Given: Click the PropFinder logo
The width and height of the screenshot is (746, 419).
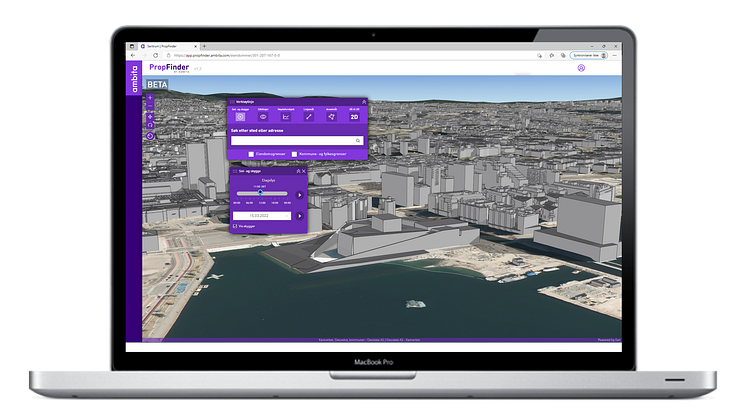Looking at the screenshot, I should (x=169, y=68).
